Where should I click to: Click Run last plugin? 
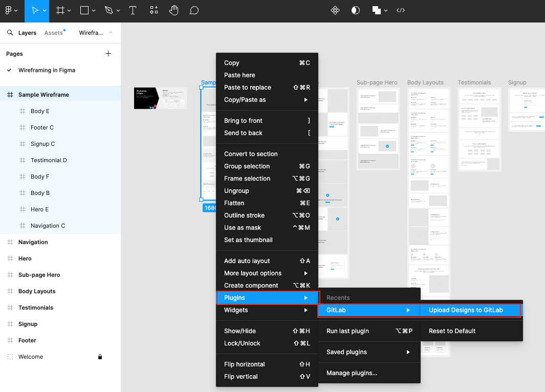tap(347, 331)
